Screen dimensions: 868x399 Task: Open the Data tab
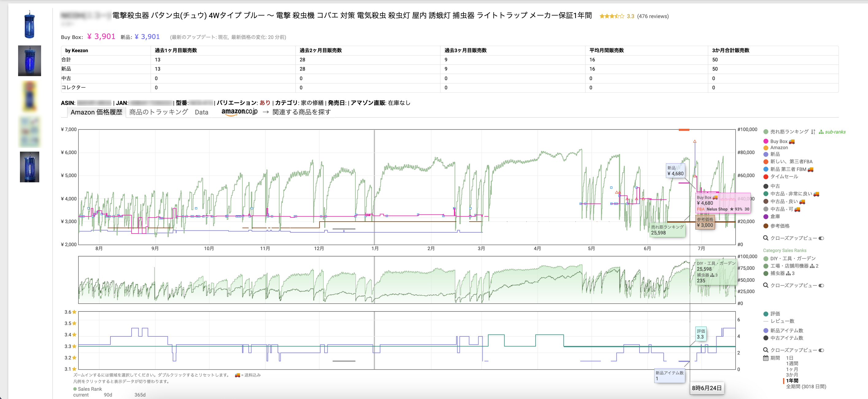point(201,112)
